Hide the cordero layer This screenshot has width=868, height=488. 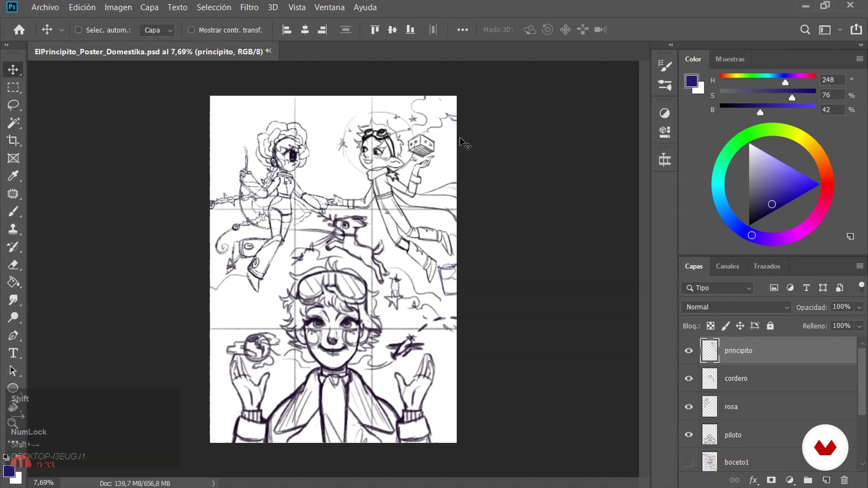(689, 379)
